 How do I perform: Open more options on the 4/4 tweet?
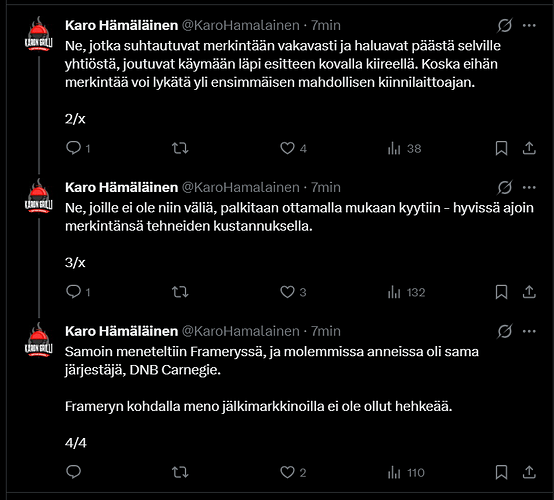click(529, 331)
